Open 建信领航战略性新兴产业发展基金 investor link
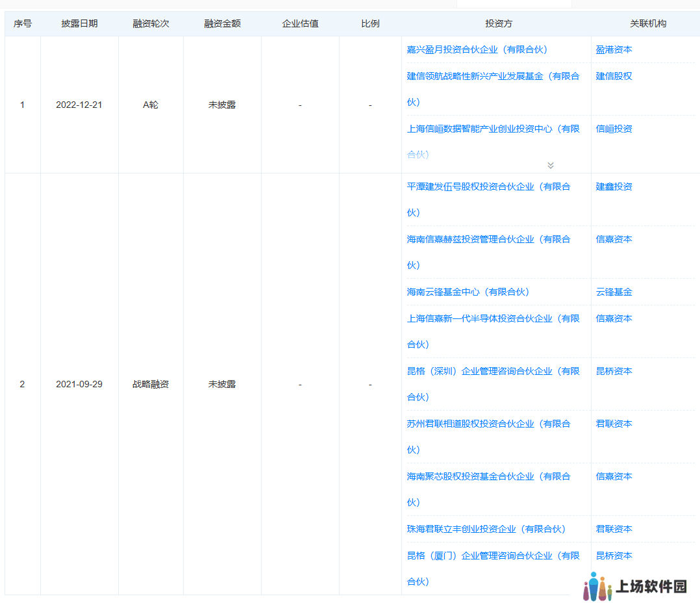Image resolution: width=700 pixels, height=603 pixels. pos(493,89)
